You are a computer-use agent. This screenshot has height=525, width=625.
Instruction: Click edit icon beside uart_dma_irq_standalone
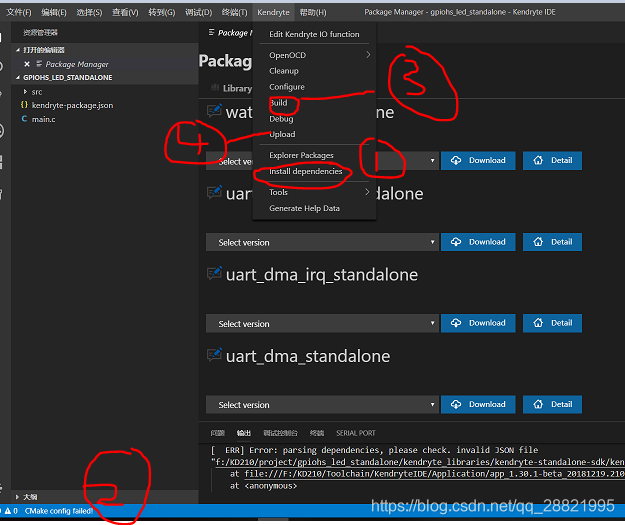click(x=214, y=273)
